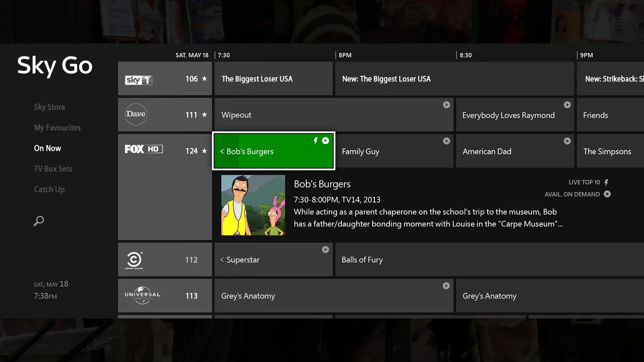Screen dimensions: 644x362
Task: Toggle favourite star for channel 124
Action: pos(204,151)
